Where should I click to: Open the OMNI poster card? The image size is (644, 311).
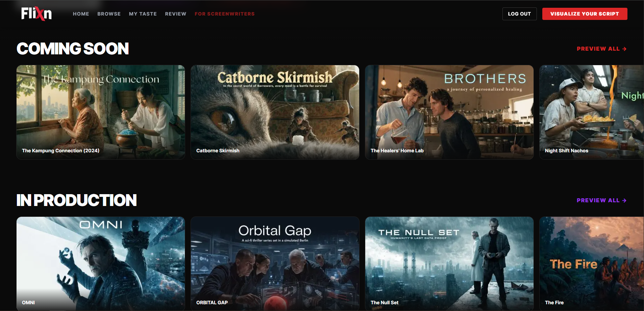[x=101, y=264]
